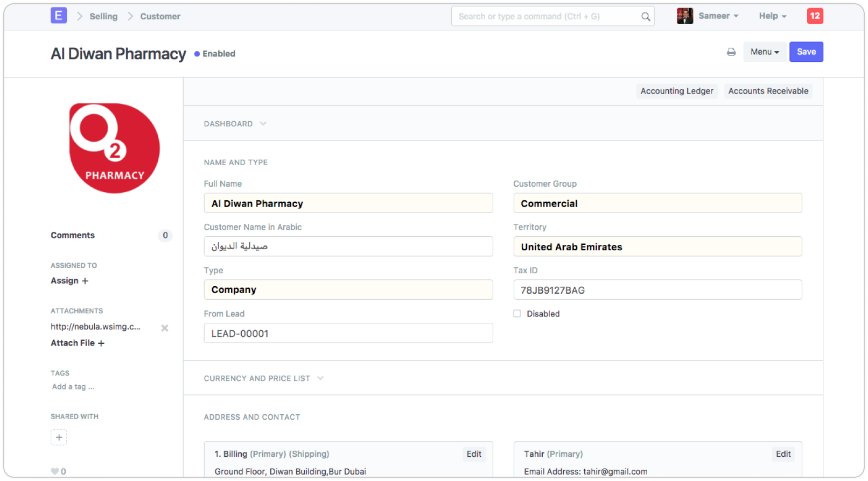Edit Customer Name in Arabic field
868x481 pixels.
pos(348,247)
